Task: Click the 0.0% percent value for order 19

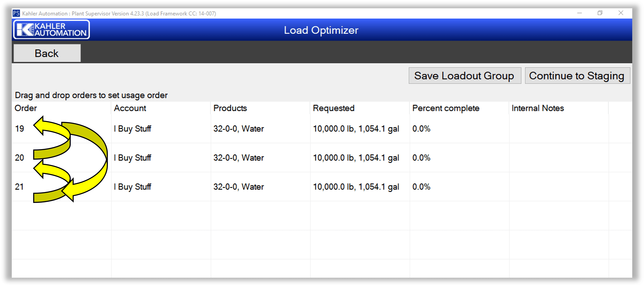Action: 421,129
